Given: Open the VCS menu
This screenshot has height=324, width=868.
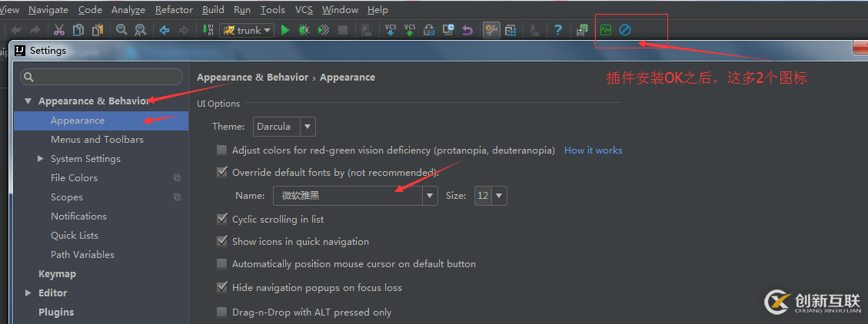Looking at the screenshot, I should 304,10.
